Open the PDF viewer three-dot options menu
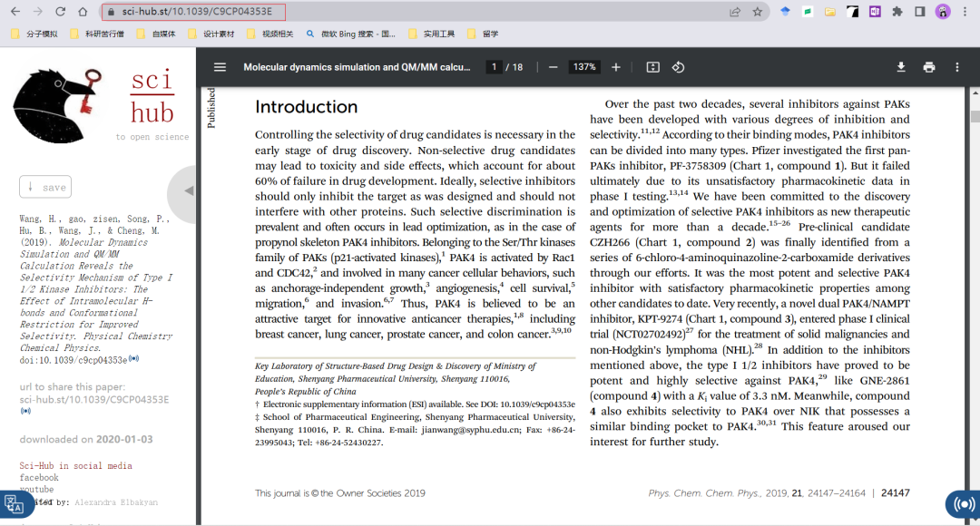Viewport: 980px width, 526px height. click(955, 66)
